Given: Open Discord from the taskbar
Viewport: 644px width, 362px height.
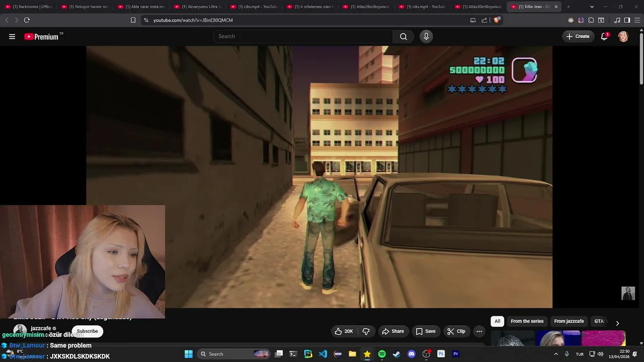Looking at the screenshot, I should 412,354.
